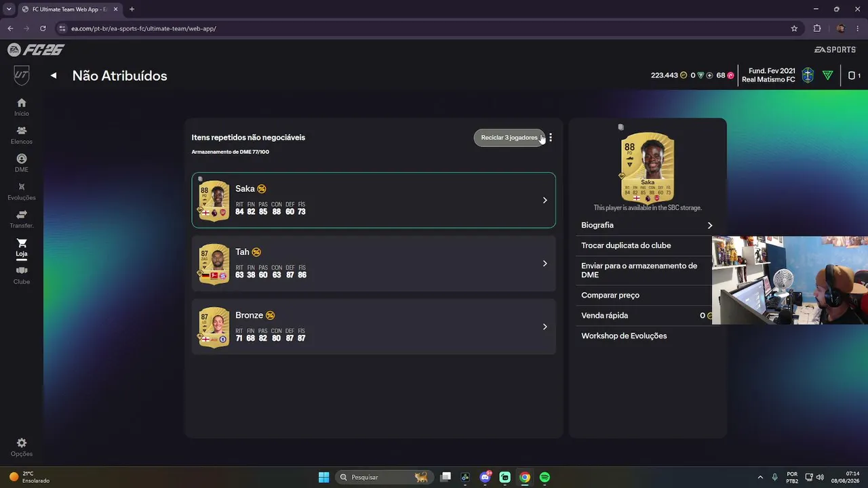Click the pink 68 currency icon
868x488 pixels.
730,75
